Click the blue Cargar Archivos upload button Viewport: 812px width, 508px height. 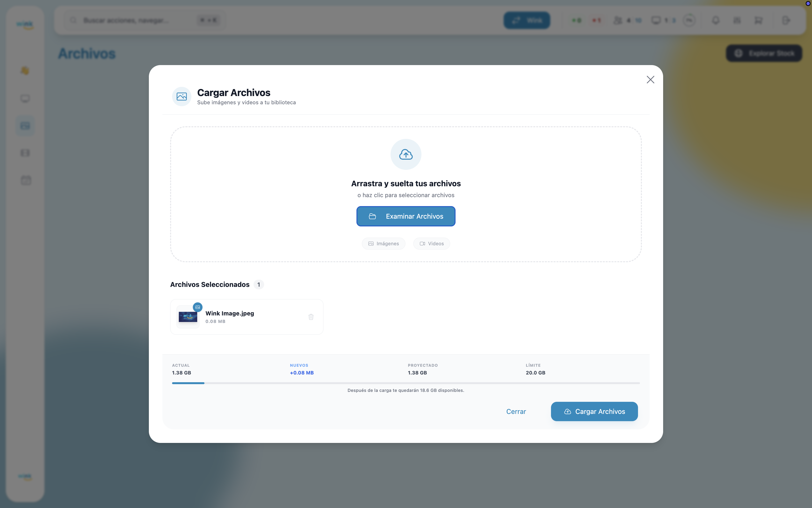coord(594,411)
